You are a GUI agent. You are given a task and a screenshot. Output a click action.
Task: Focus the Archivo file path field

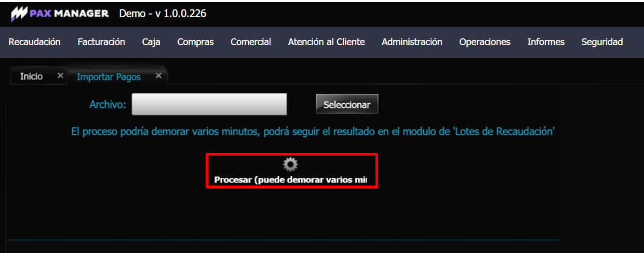pos(209,104)
